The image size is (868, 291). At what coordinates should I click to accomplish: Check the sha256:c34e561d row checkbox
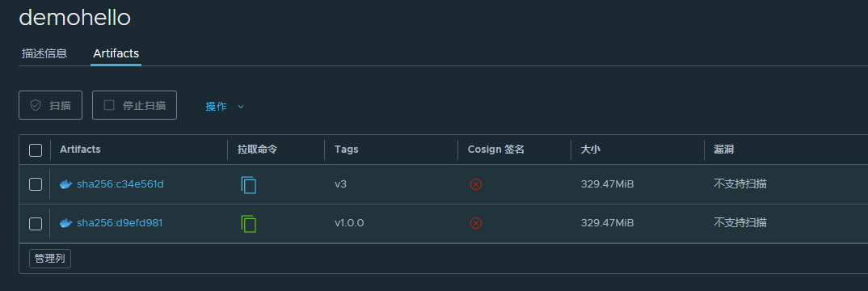(x=36, y=184)
